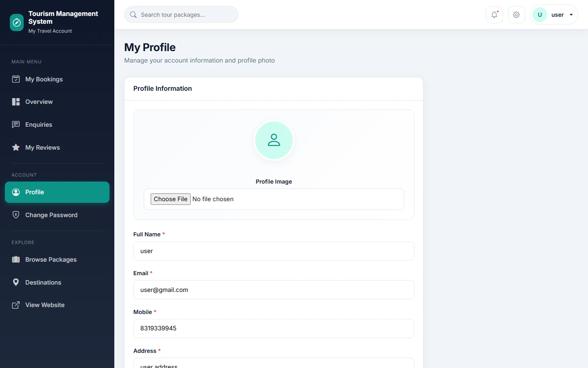Click the settings gear icon
This screenshot has height=368, width=588.
[517, 15]
